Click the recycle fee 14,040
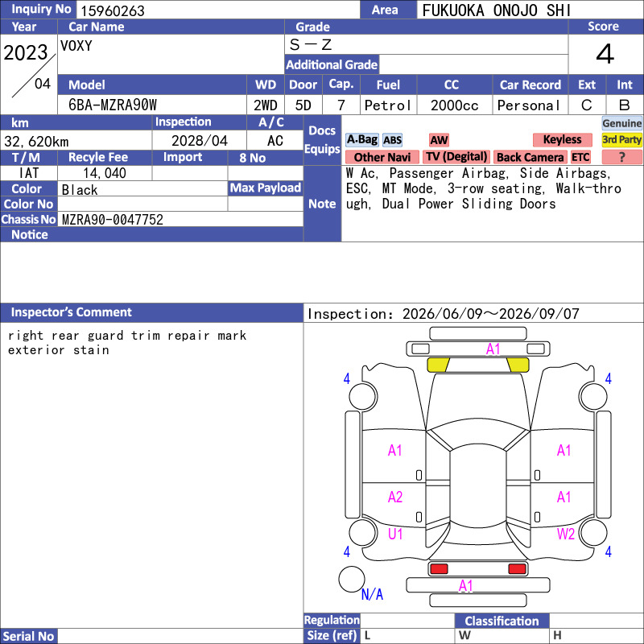Viewport: 644px width, 644px height. point(105,173)
